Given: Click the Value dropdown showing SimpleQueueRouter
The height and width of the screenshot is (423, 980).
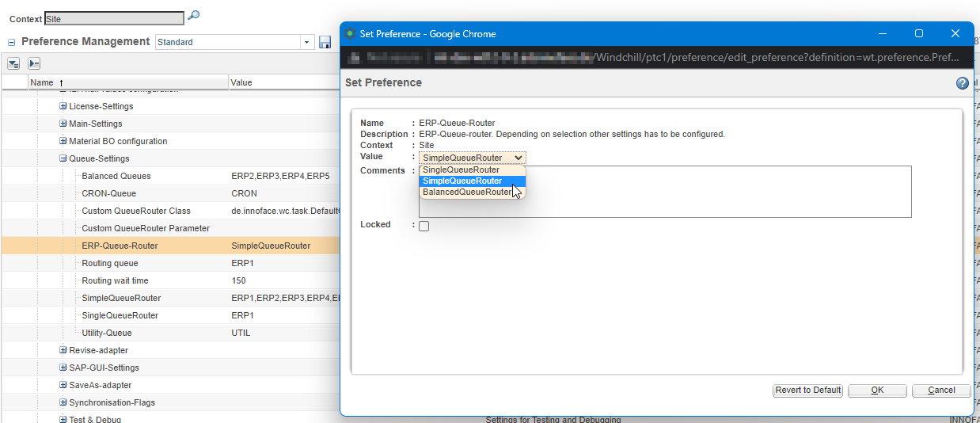Looking at the screenshot, I should point(472,158).
